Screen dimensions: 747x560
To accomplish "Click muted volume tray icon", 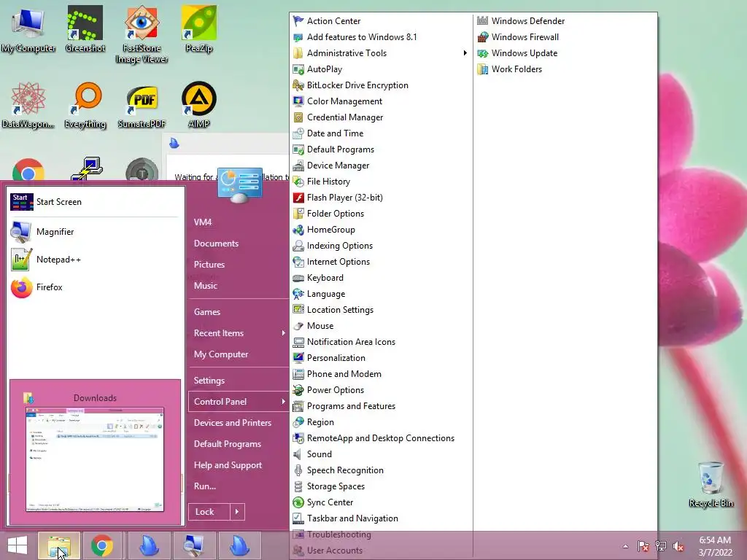I will (678, 546).
